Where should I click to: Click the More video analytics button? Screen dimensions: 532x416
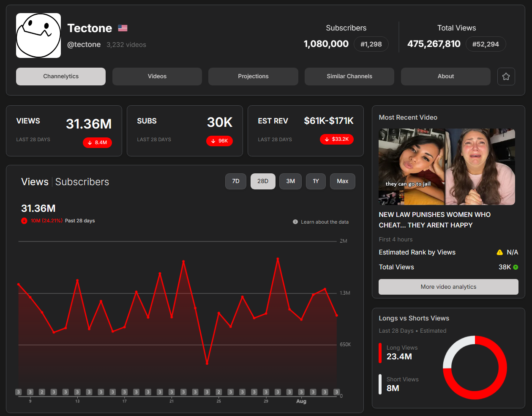pyautogui.click(x=448, y=287)
